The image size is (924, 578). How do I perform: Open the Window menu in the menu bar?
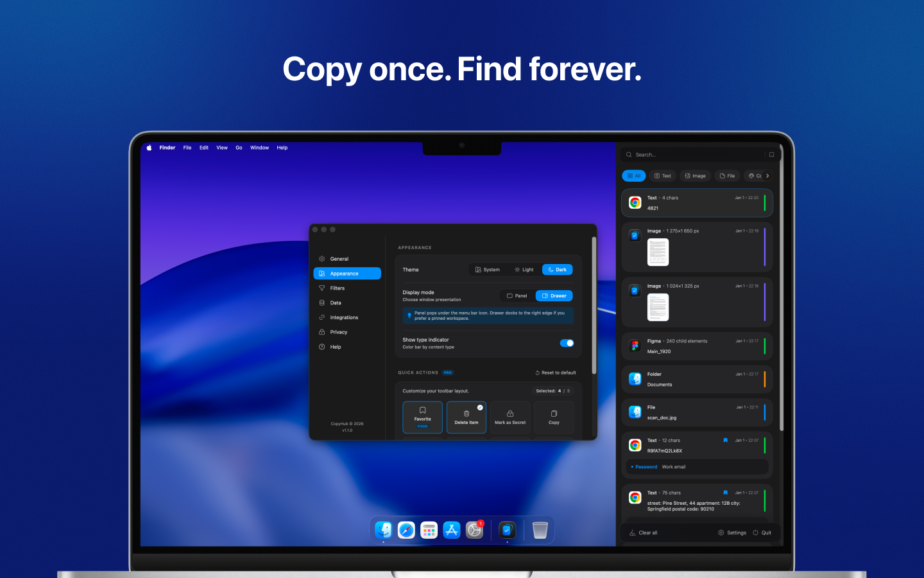(x=259, y=148)
